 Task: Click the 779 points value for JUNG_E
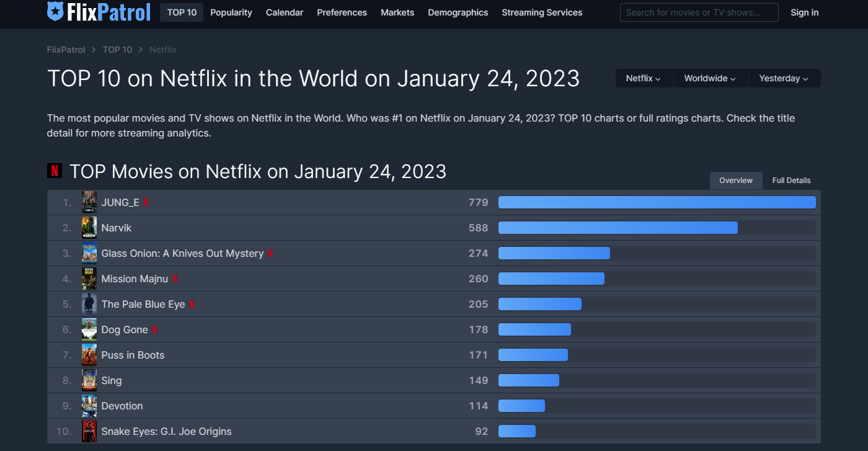(479, 203)
